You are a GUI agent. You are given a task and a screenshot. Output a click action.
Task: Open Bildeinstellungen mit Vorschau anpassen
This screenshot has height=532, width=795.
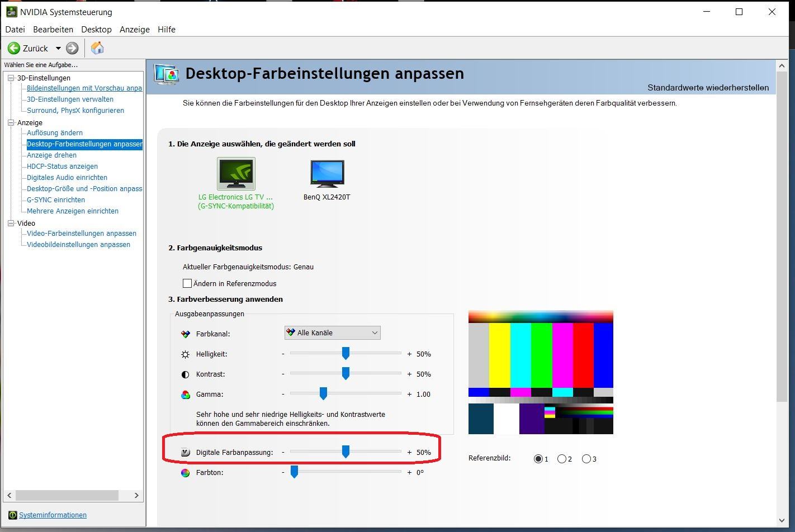[x=84, y=88]
